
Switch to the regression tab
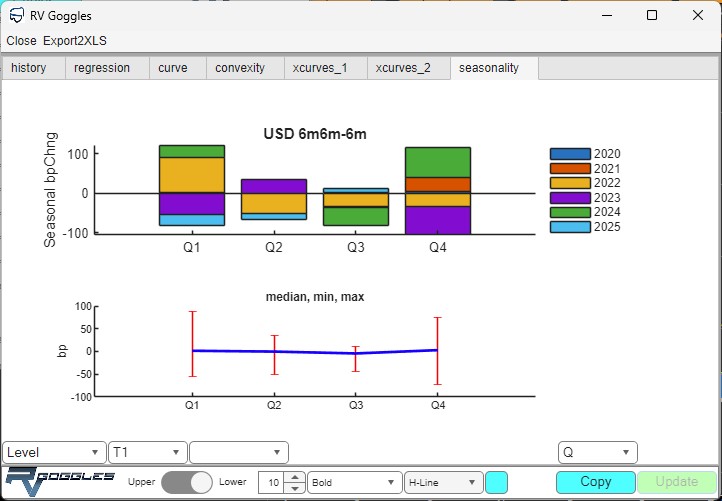(x=102, y=68)
